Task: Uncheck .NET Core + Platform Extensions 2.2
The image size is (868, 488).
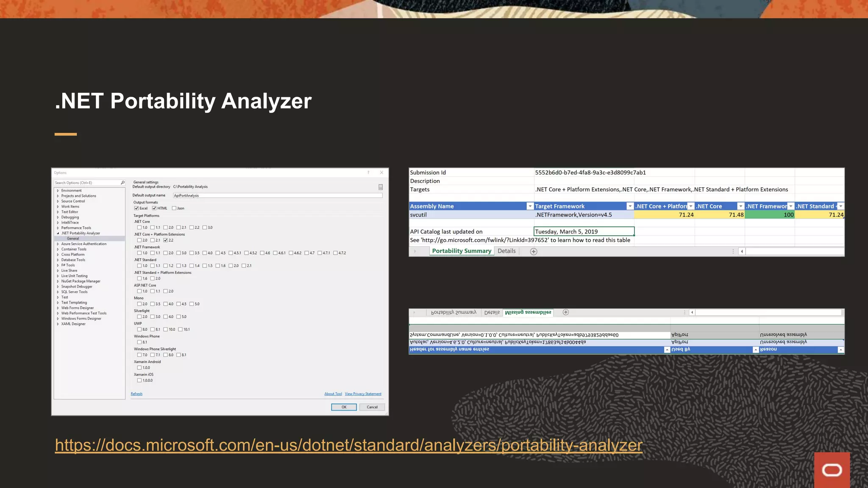Action: [165, 240]
